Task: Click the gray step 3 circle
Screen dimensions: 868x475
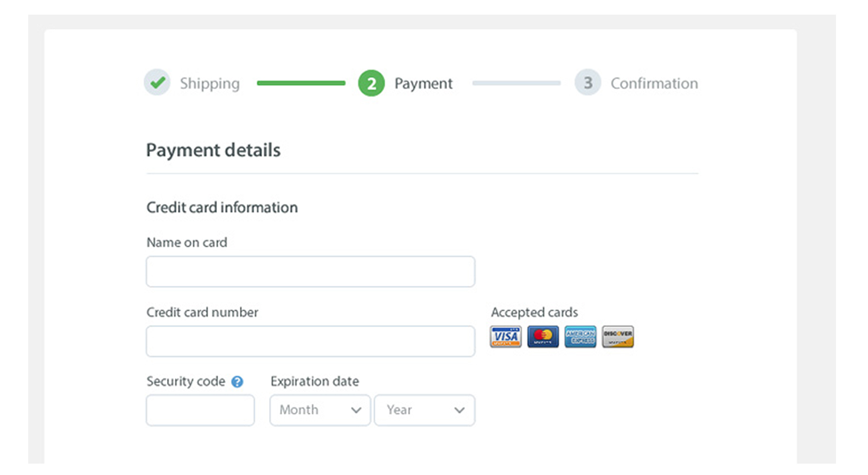Action: point(588,83)
